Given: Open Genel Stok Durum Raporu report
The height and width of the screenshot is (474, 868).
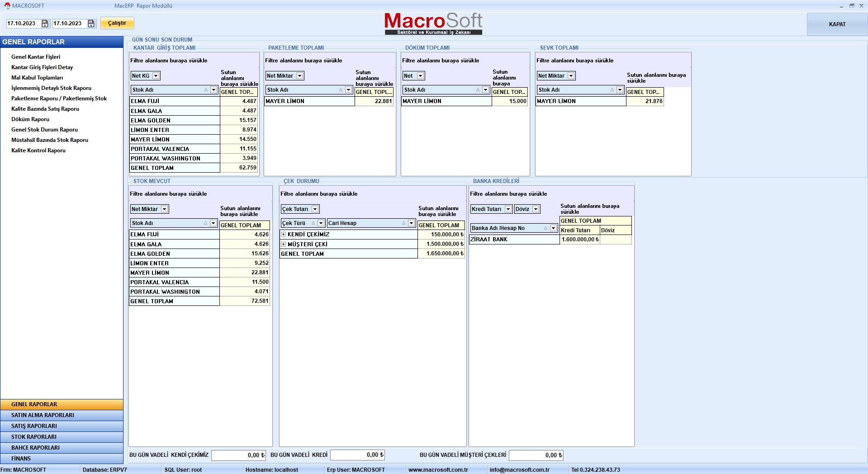Looking at the screenshot, I should tap(44, 130).
